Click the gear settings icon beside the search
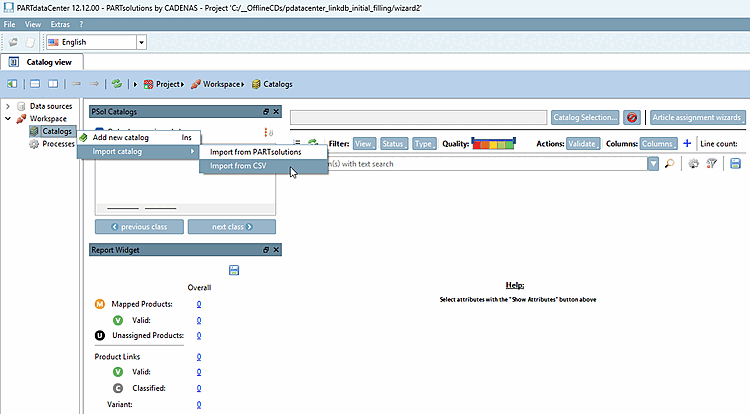750x414 pixels. tap(693, 164)
